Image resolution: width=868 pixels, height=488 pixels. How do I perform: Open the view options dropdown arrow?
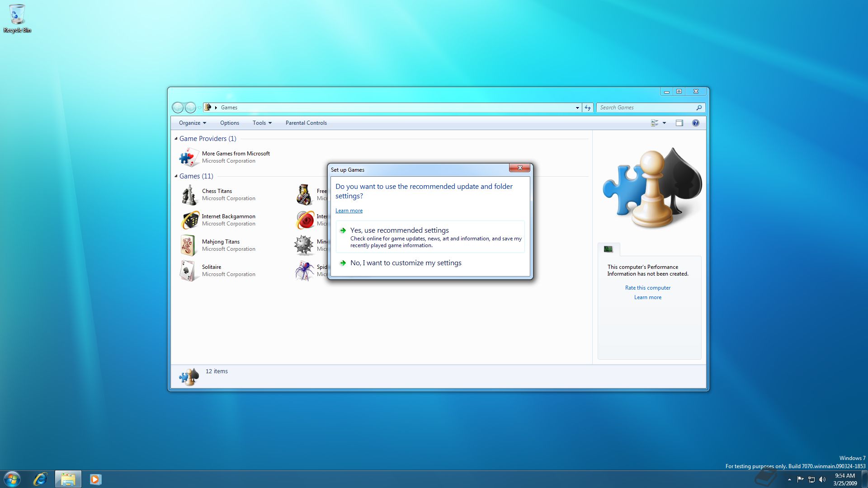(664, 123)
